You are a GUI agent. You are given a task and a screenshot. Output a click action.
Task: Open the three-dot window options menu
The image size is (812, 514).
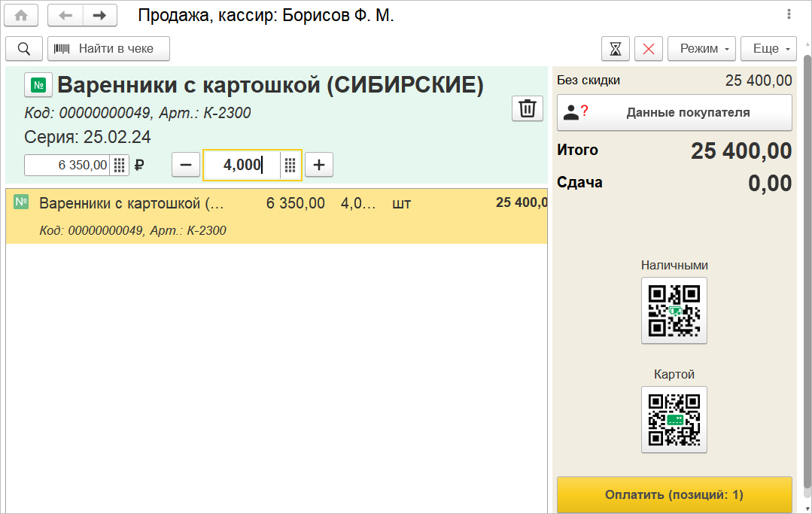coord(789,14)
